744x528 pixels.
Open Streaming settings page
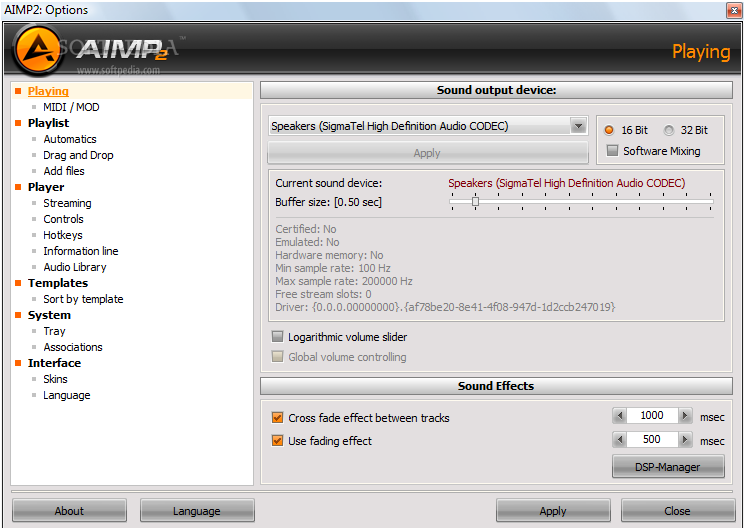(x=67, y=203)
